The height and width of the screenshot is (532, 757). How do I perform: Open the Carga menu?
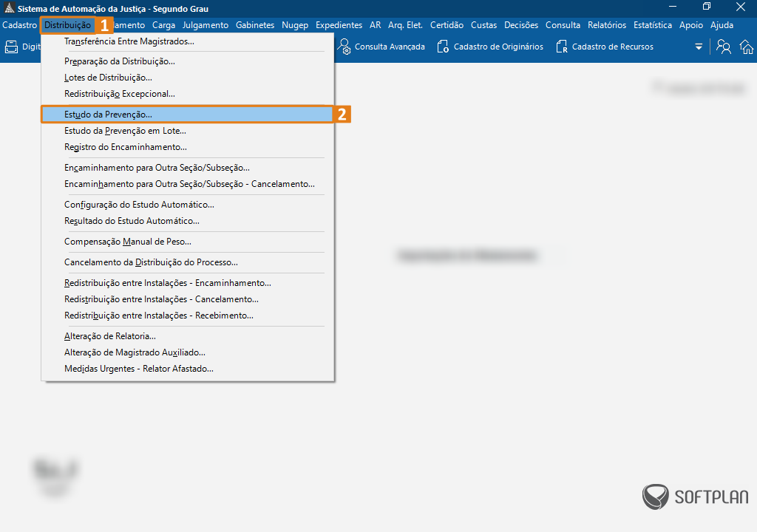coord(163,25)
